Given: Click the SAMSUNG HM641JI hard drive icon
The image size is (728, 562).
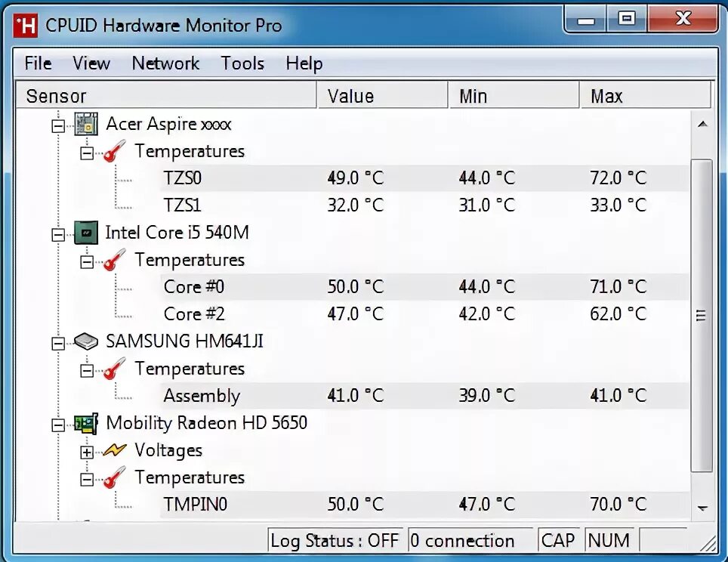Looking at the screenshot, I should pos(86,342).
